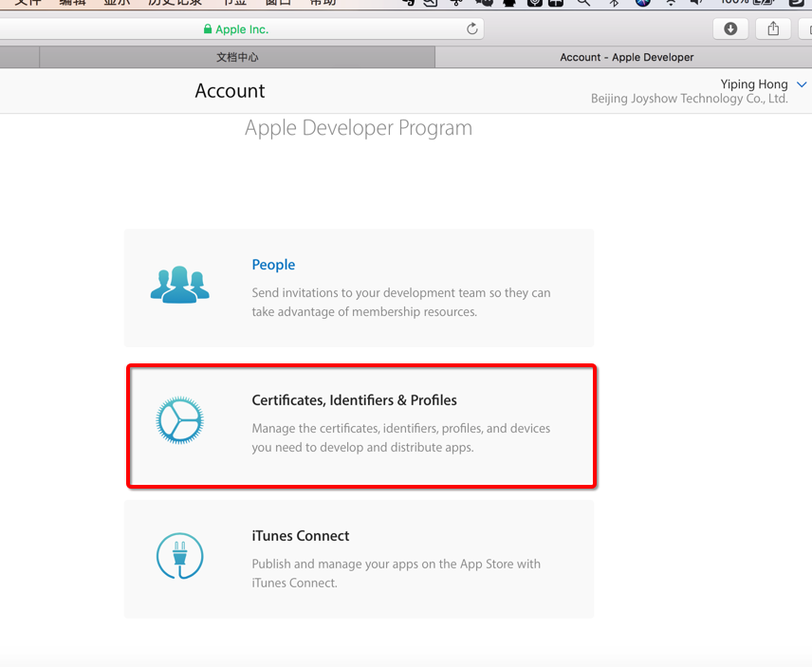Click the iTunes Connect plug icon

tap(179, 556)
